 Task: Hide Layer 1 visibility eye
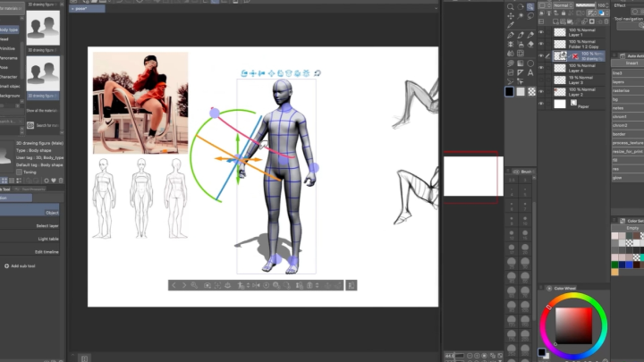[x=541, y=31]
